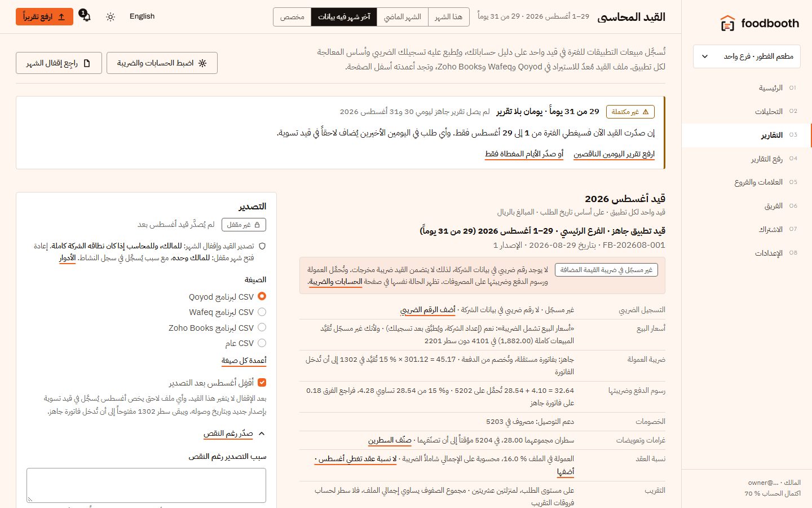Select the Wafeq لبرنامج CSV radio option
The height and width of the screenshot is (508, 812).
(x=262, y=312)
